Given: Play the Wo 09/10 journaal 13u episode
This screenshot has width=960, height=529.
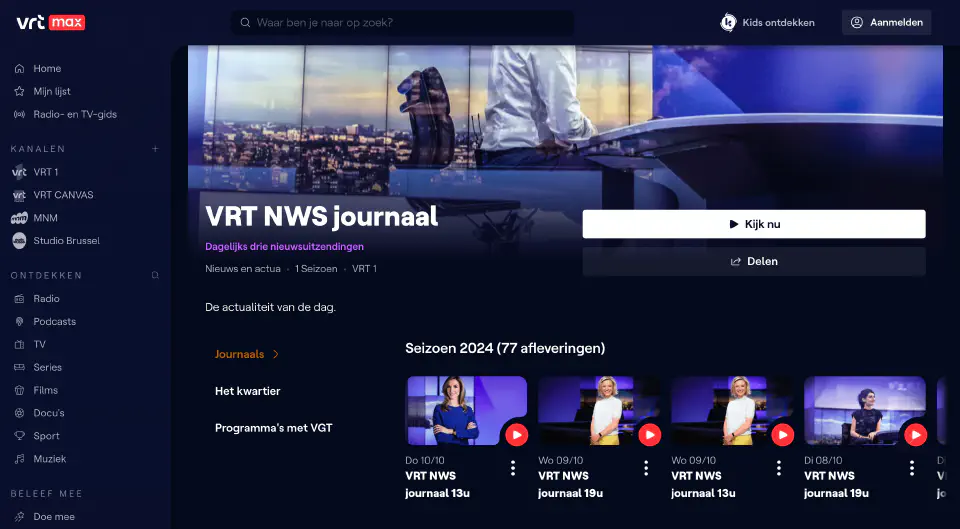Looking at the screenshot, I should 782,435.
